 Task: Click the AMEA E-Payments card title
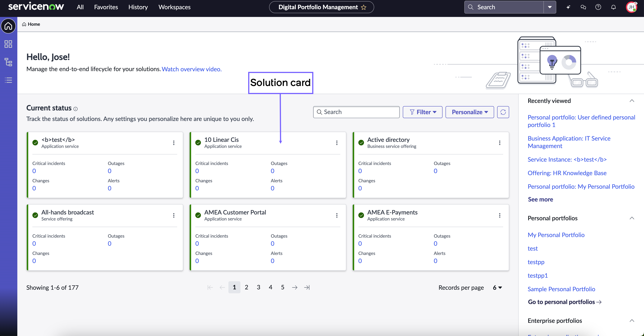392,212
